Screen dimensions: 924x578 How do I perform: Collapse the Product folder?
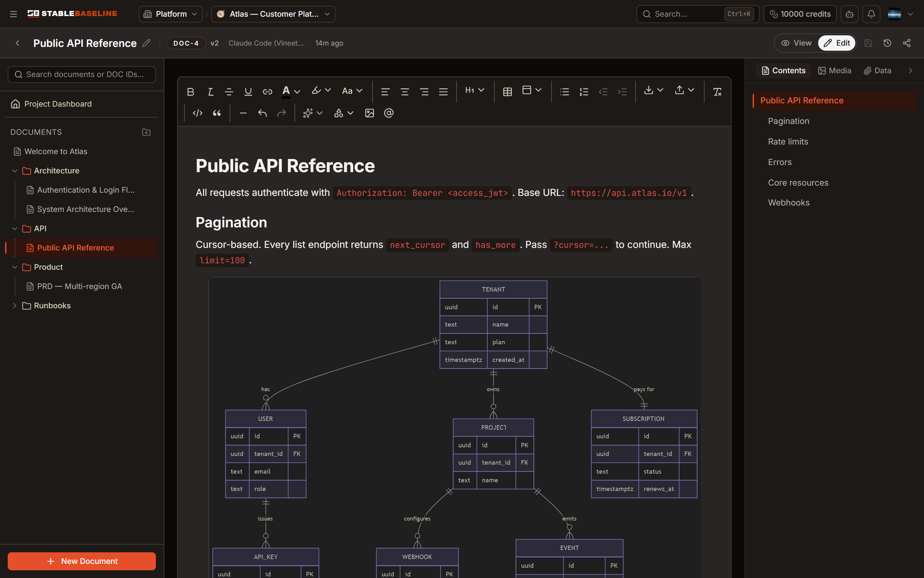click(x=14, y=267)
